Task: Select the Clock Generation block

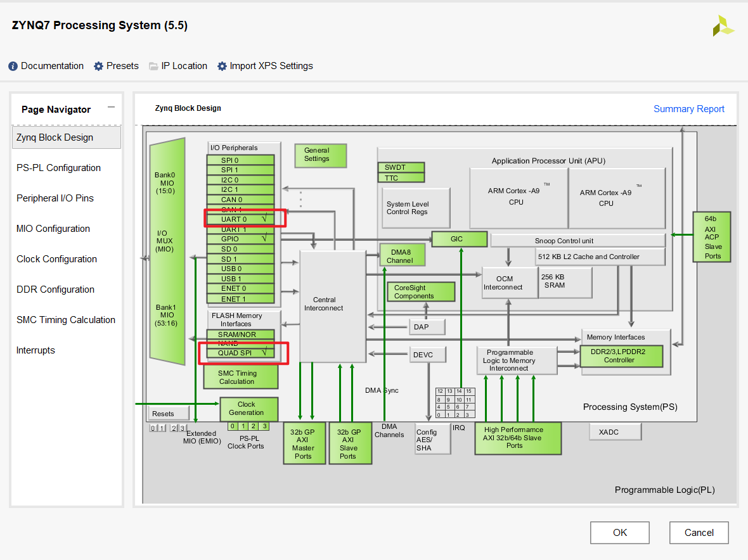Action: coord(248,409)
